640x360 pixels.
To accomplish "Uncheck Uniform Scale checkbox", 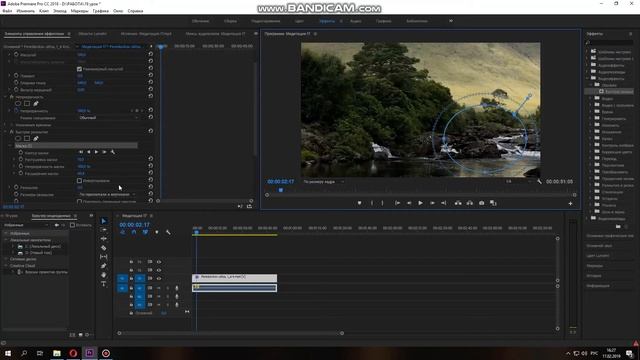I will click(80, 69).
